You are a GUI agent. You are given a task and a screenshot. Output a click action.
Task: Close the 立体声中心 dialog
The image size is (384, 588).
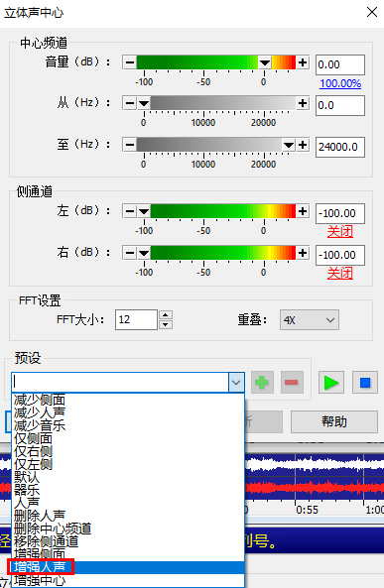pos(372,12)
